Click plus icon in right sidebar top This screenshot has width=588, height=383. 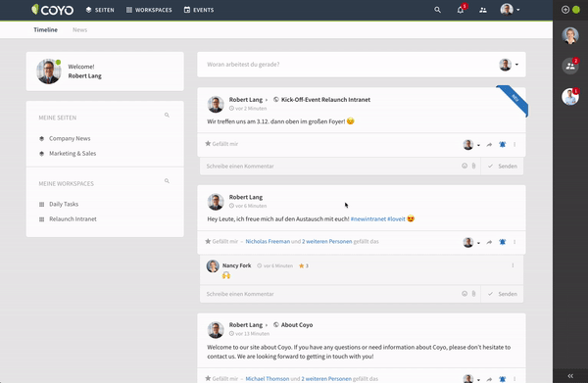565,10
